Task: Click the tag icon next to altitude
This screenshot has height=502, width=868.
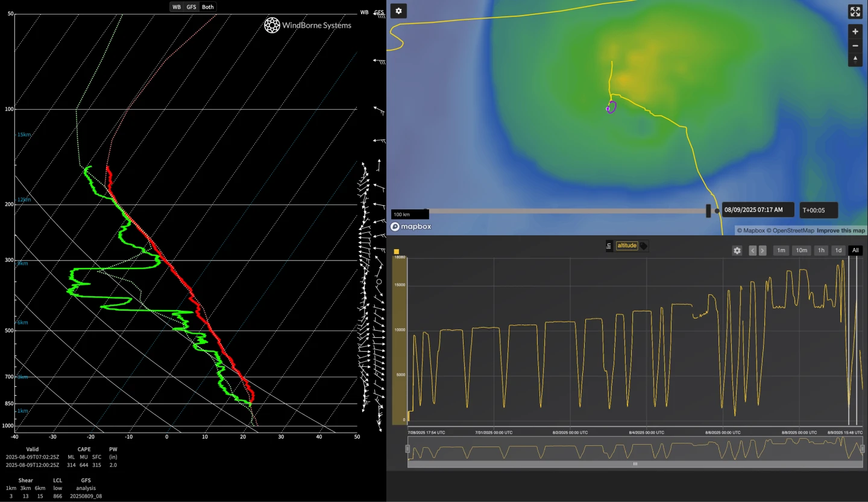Action: (x=644, y=246)
